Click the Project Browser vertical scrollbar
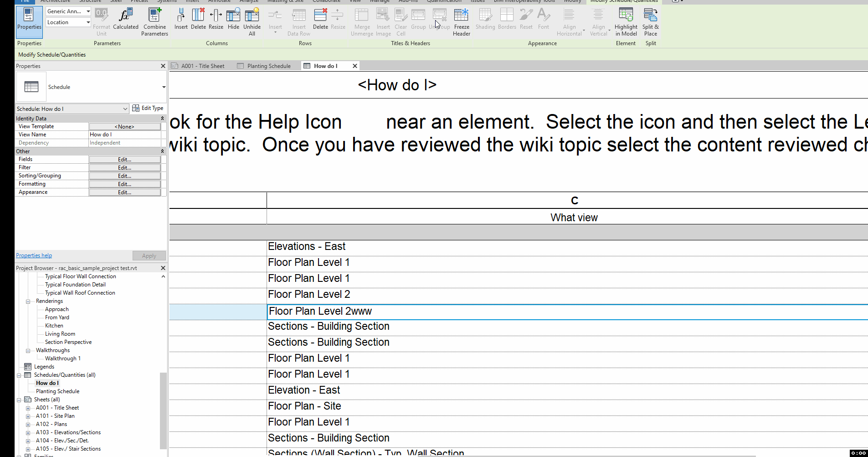This screenshot has height=457, width=868. coord(163,410)
